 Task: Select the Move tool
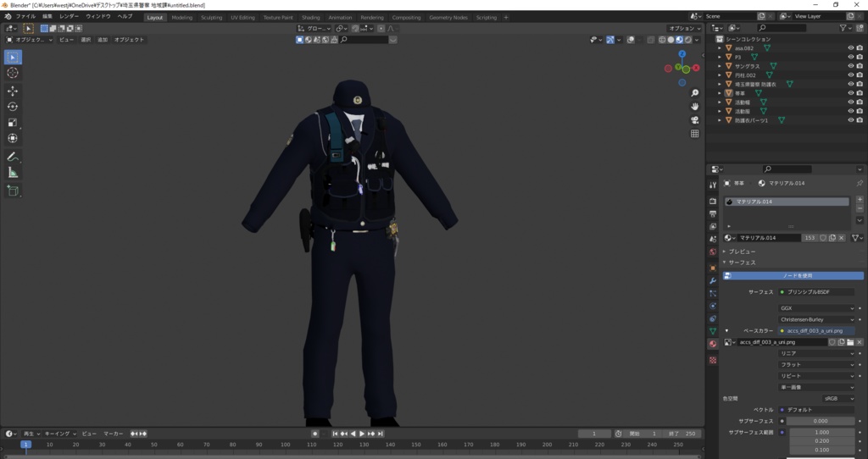pyautogui.click(x=13, y=91)
